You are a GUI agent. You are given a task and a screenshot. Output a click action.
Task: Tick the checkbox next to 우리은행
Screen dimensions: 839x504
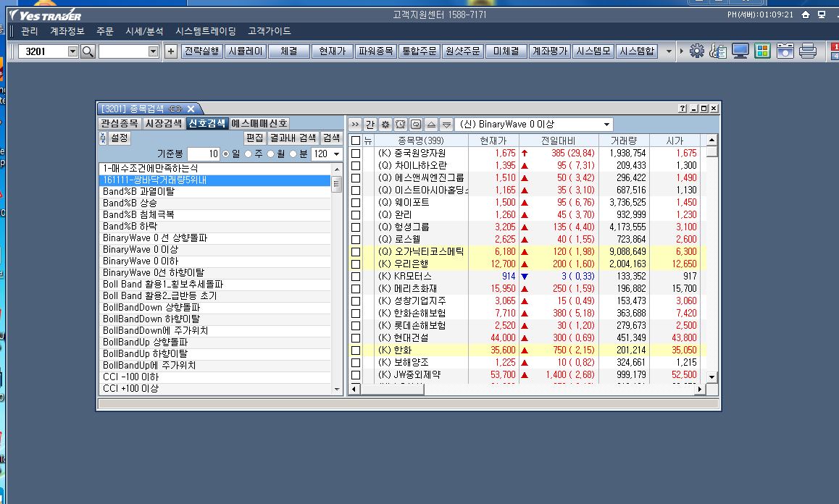356,264
